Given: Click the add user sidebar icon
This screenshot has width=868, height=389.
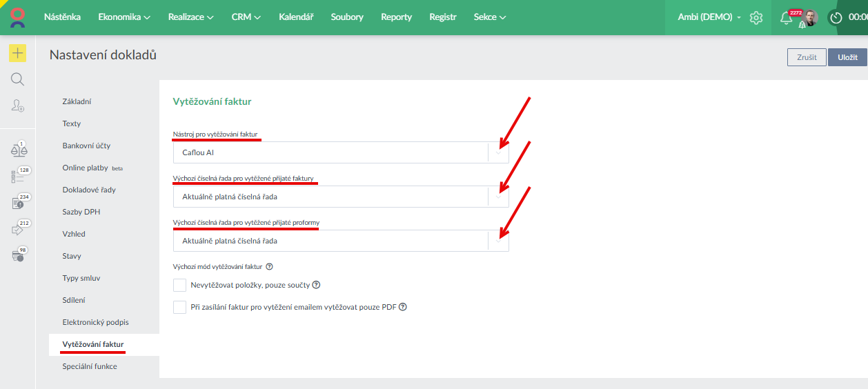Looking at the screenshot, I should (17, 106).
